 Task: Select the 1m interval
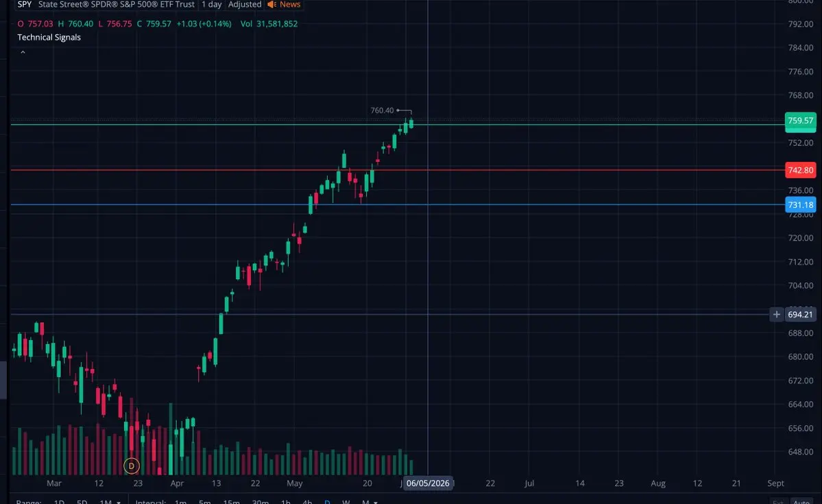pyautogui.click(x=180, y=502)
